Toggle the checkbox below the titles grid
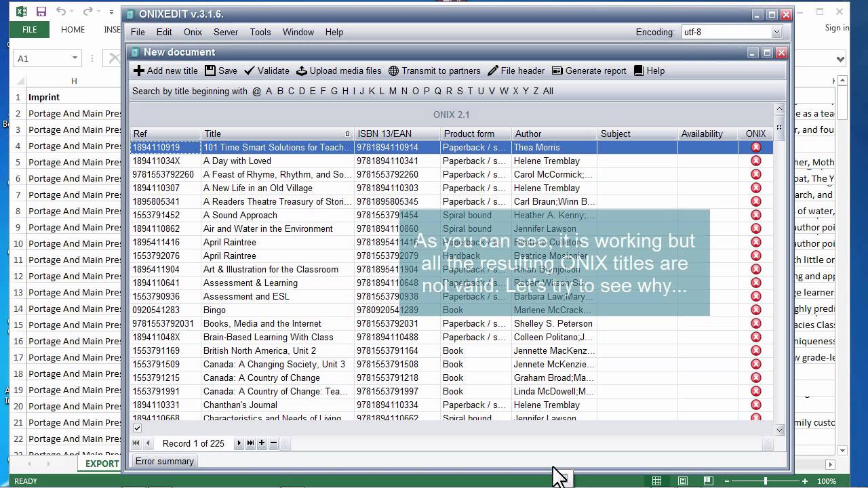868x488 pixels. point(137,428)
